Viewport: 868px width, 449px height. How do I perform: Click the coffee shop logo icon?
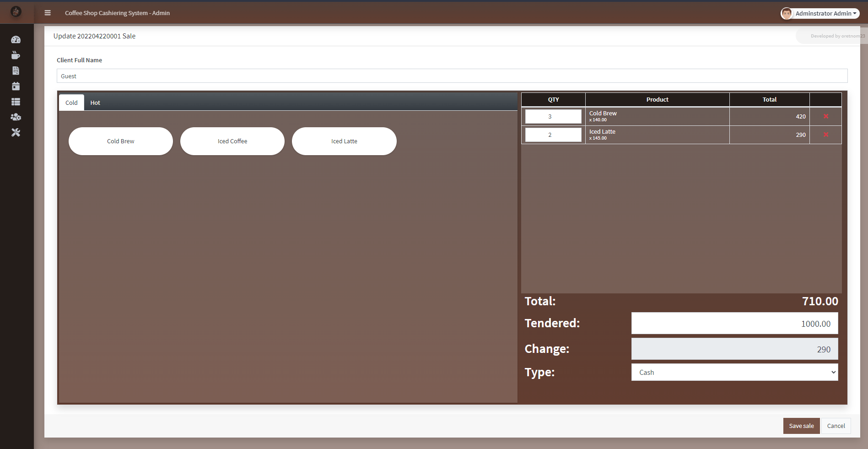coord(16,11)
